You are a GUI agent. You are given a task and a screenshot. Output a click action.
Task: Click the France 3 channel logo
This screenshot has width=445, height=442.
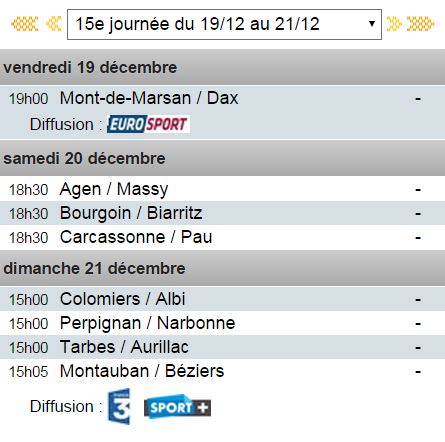(119, 406)
